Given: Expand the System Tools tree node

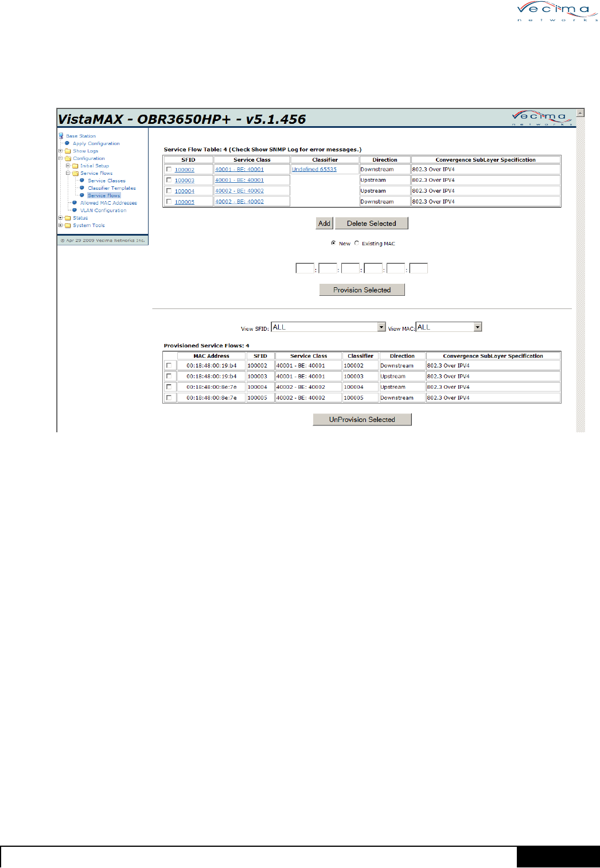Looking at the screenshot, I should [61, 225].
